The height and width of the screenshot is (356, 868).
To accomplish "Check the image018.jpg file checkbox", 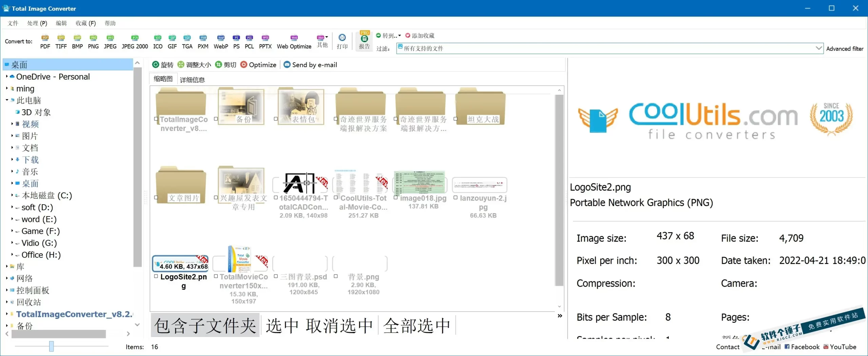I will (x=395, y=197).
